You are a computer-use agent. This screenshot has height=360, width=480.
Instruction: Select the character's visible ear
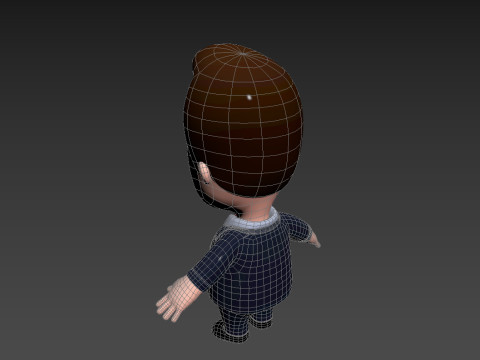point(204,173)
